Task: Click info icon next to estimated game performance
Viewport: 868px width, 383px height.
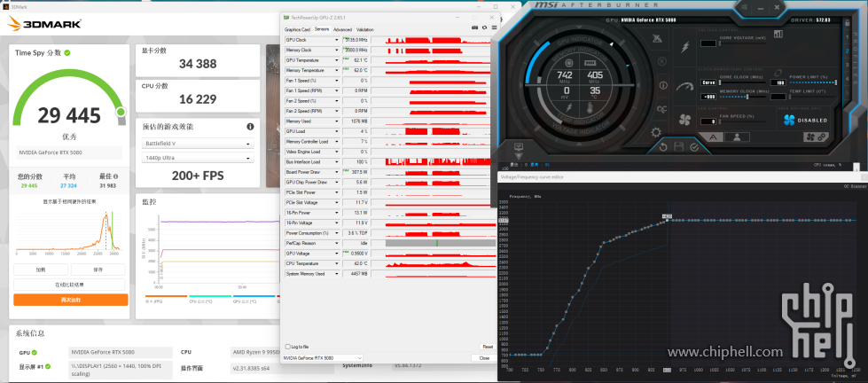Action: (x=250, y=127)
